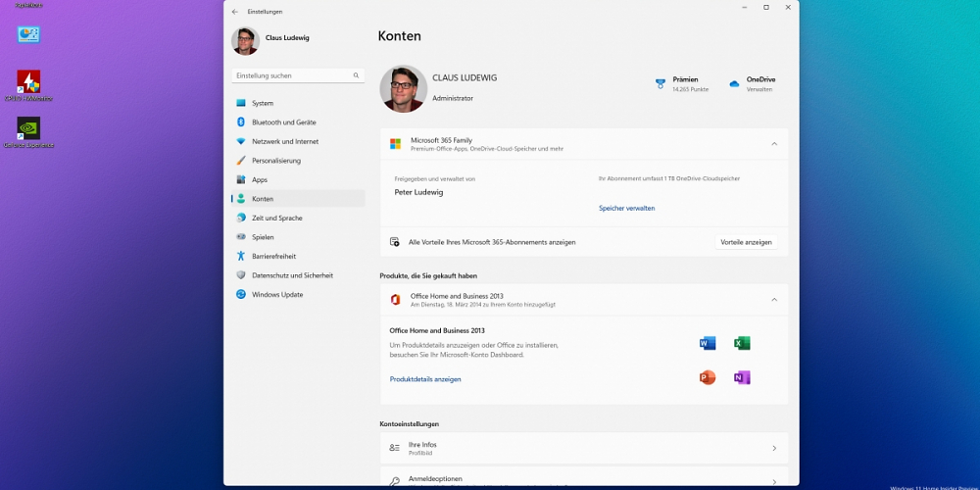This screenshot has height=490, width=980.
Task: Click the Office 2013 logo icon
Action: [x=395, y=300]
